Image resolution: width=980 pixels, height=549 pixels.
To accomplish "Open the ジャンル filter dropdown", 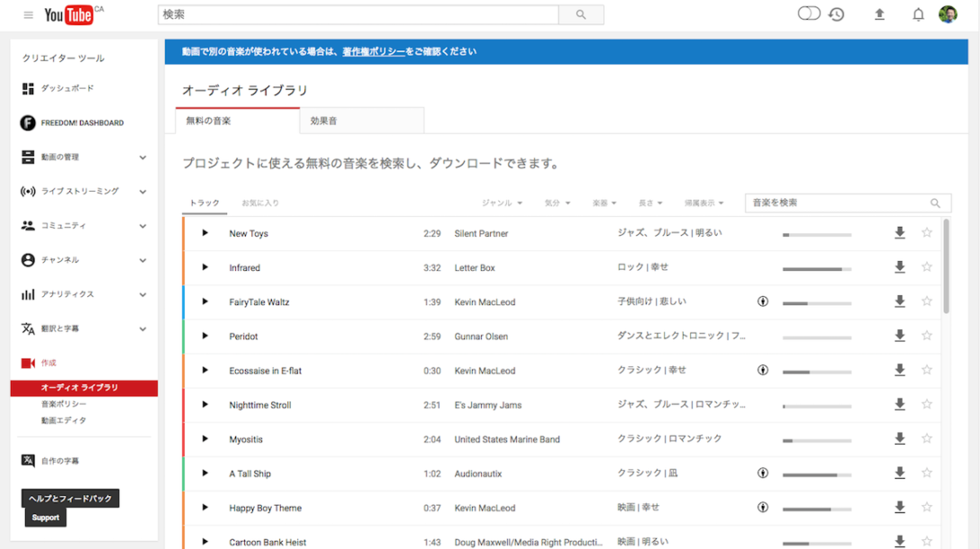I will pos(501,203).
